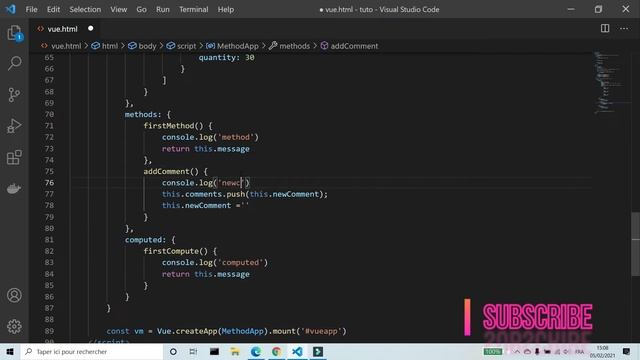The height and width of the screenshot is (360, 640).
Task: Open the Go menu
Action: [141, 9]
